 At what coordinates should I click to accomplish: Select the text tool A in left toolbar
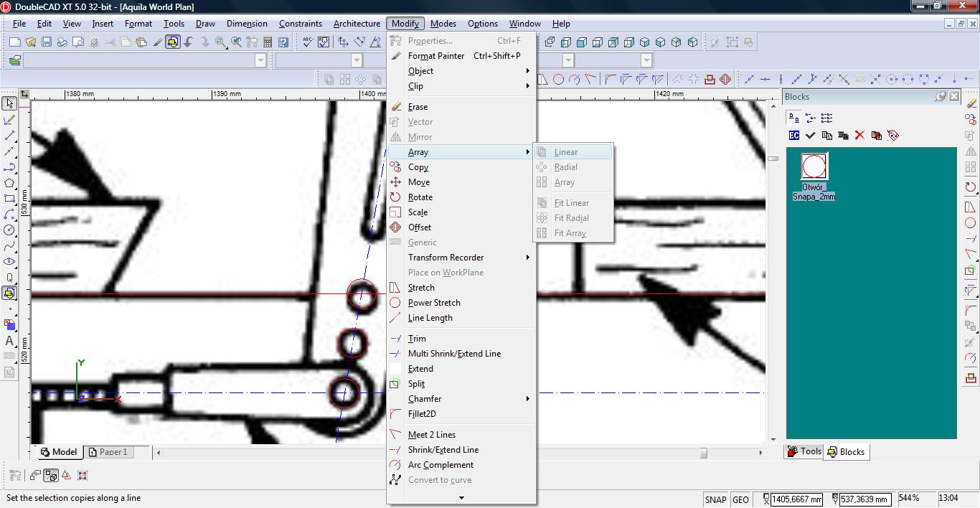(x=9, y=341)
